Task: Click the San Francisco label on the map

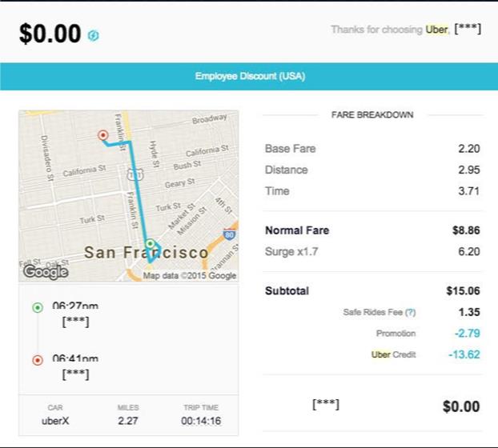Action: tap(147, 254)
